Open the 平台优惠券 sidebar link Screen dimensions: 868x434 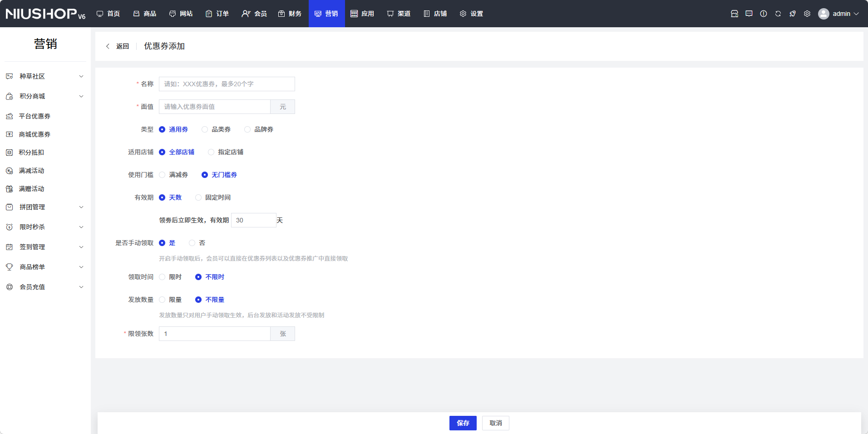pyautogui.click(x=35, y=116)
